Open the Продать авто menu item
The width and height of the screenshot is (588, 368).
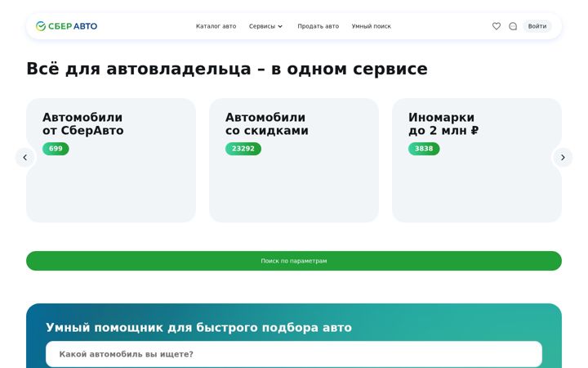(x=318, y=26)
